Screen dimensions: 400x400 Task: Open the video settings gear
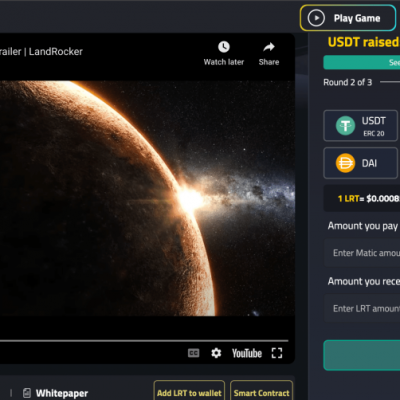[216, 353]
